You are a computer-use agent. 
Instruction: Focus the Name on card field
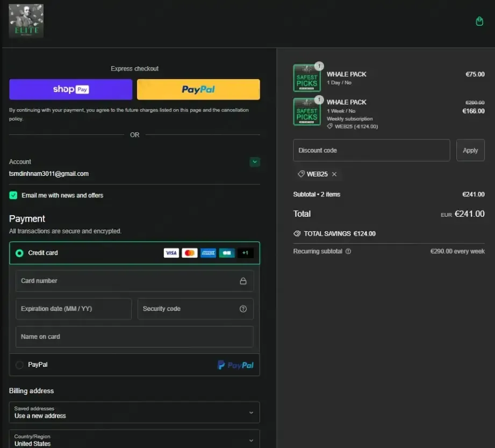(x=134, y=337)
